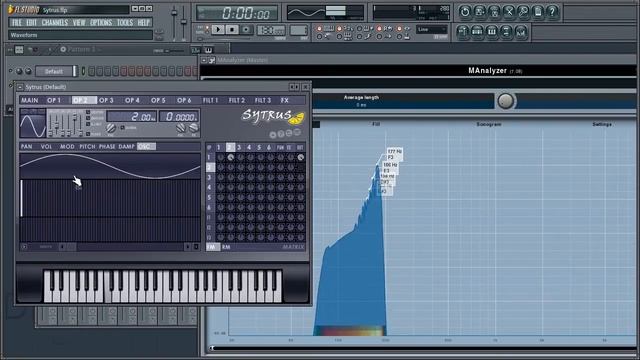Image resolution: width=640 pixels, height=360 pixels.
Task: Open the browser view toolbar icon
Action: (x=506, y=31)
